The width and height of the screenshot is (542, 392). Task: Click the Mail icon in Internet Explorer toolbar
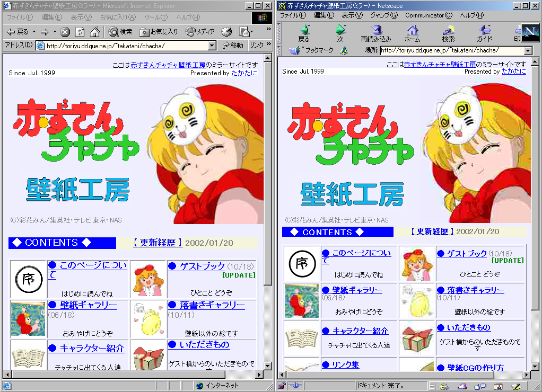coord(244,32)
